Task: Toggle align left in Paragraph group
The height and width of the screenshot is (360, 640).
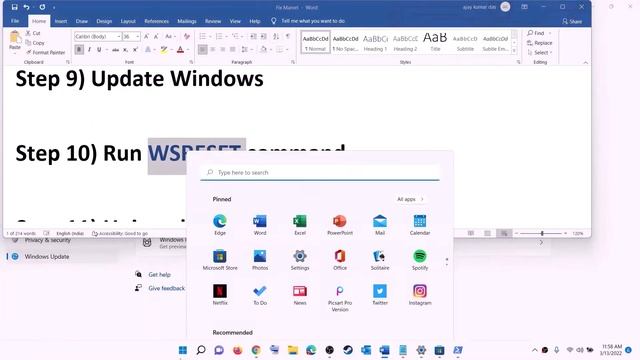Action: coord(202,49)
